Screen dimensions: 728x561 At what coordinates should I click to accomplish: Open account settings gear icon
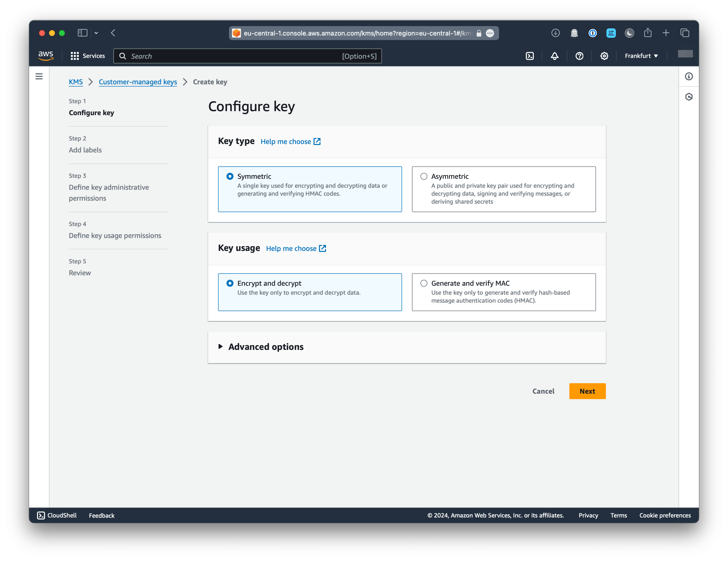604,56
